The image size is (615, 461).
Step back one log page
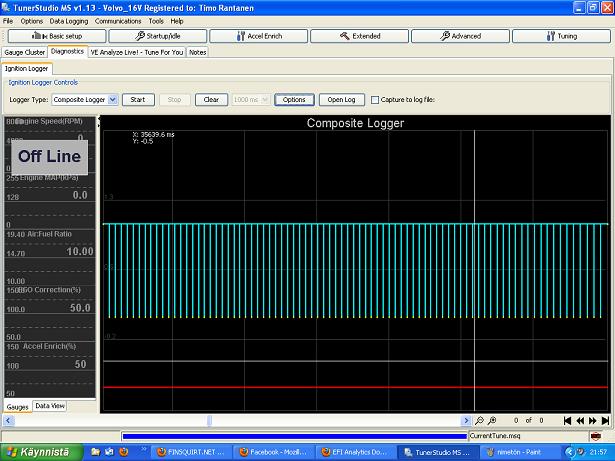(580, 421)
